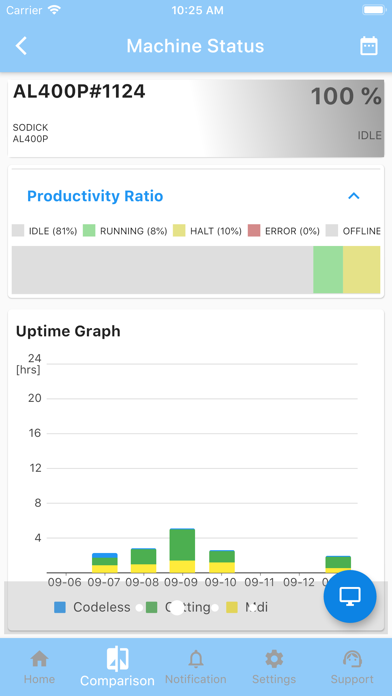Screen dimensions: 392x696
Task: Click the green RUNNING legend swatch
Action: point(89,231)
